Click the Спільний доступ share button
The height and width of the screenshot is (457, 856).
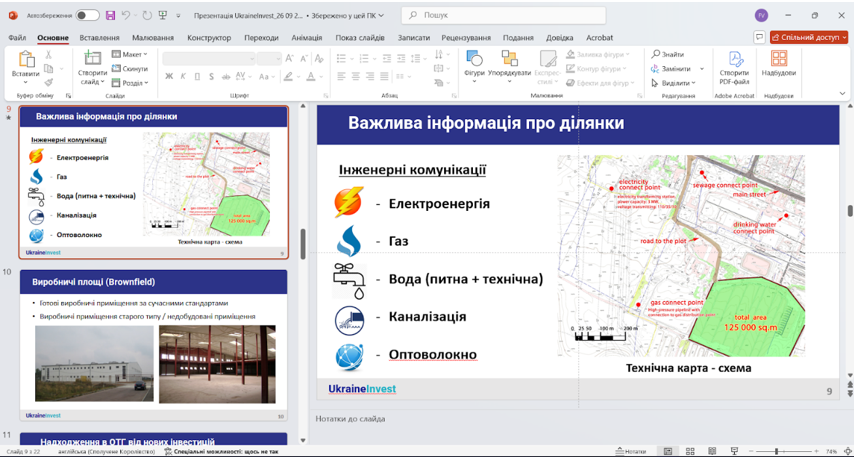pos(809,37)
